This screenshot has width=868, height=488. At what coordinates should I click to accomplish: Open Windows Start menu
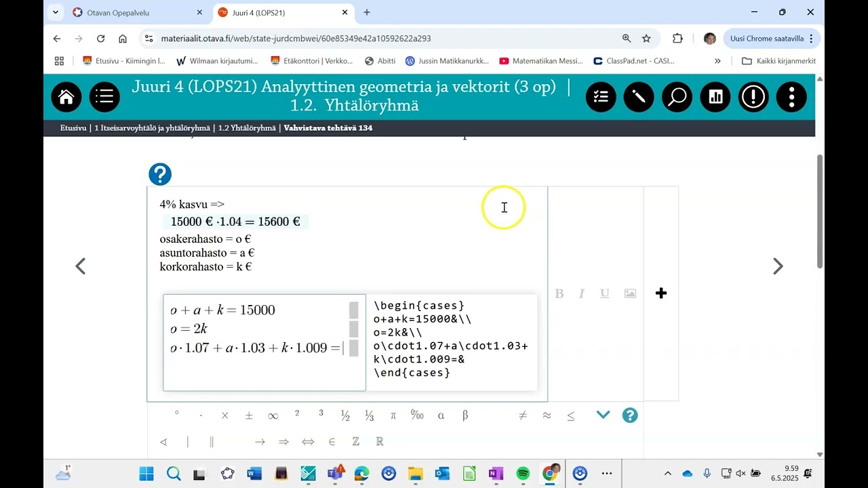tap(147, 473)
